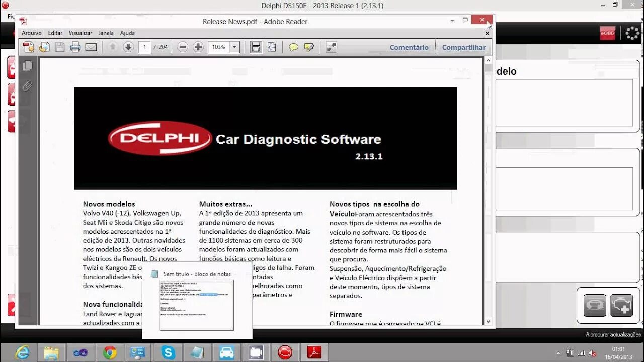The height and width of the screenshot is (362, 644).
Task: Click the Delphi logo in the PDF
Action: tap(160, 138)
